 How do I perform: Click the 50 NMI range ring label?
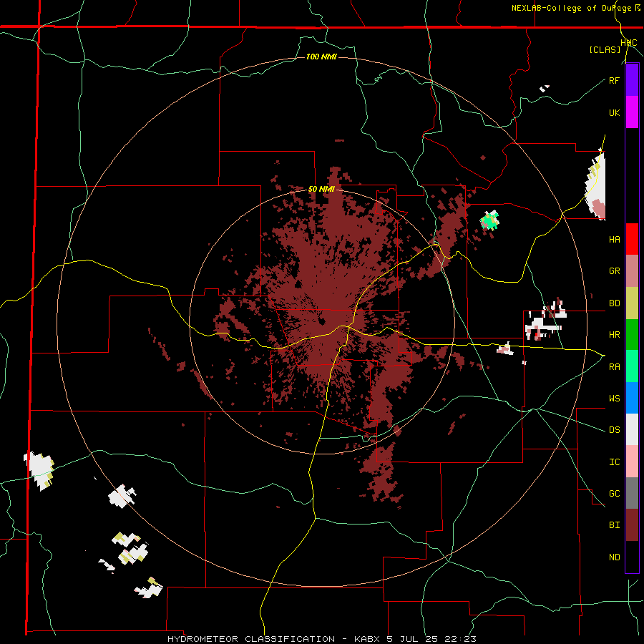321,190
